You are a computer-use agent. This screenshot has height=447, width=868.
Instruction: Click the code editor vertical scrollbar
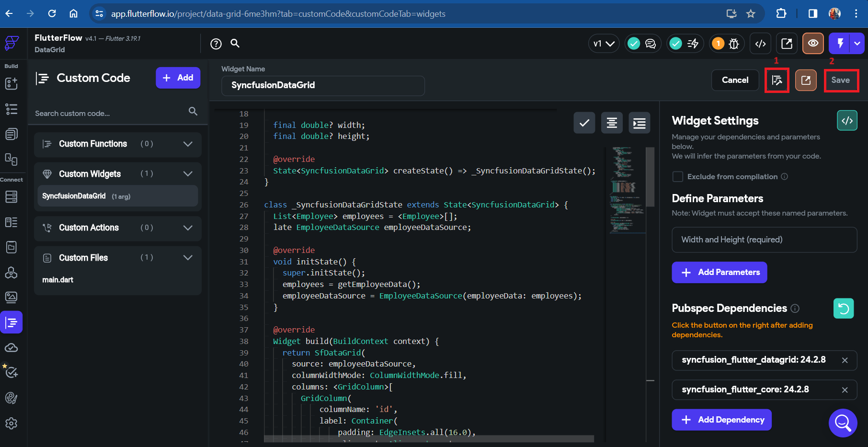[650, 177]
